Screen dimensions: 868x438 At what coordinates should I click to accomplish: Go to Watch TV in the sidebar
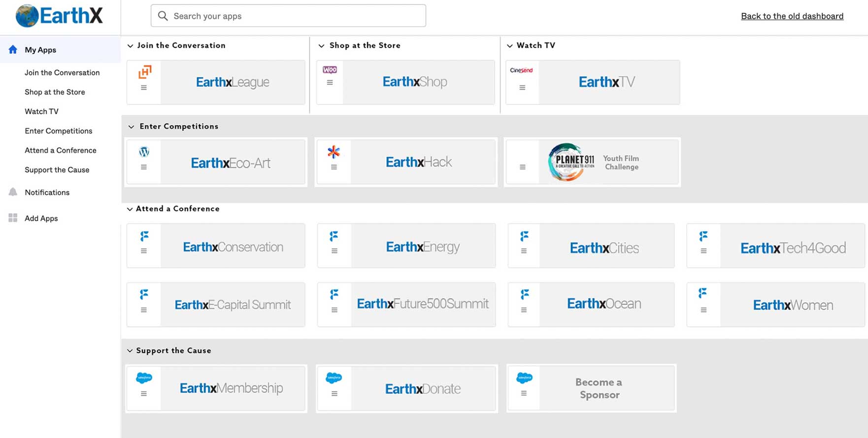(41, 111)
